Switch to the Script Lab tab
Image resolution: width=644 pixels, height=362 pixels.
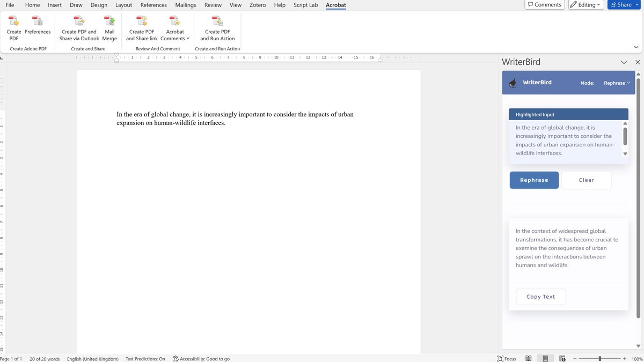(x=306, y=5)
